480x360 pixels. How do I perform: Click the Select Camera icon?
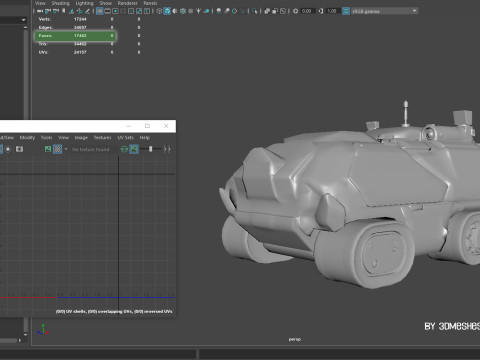pyautogui.click(x=40, y=11)
